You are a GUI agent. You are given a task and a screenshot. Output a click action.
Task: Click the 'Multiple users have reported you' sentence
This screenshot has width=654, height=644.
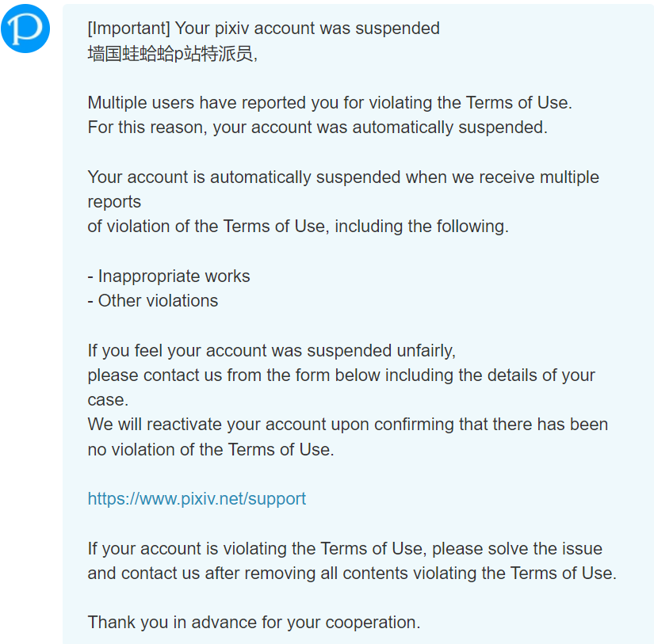tap(330, 102)
